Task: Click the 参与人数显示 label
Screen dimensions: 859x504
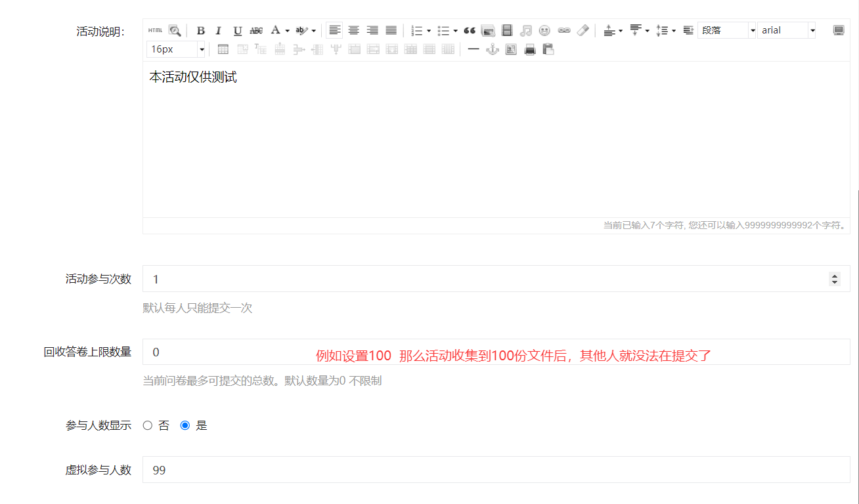Action: (x=99, y=425)
